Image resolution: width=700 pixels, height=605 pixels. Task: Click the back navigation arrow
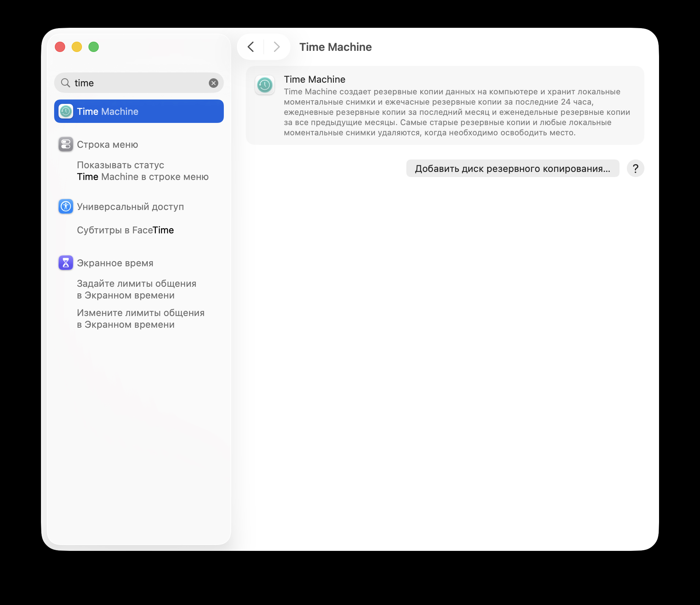click(x=251, y=47)
